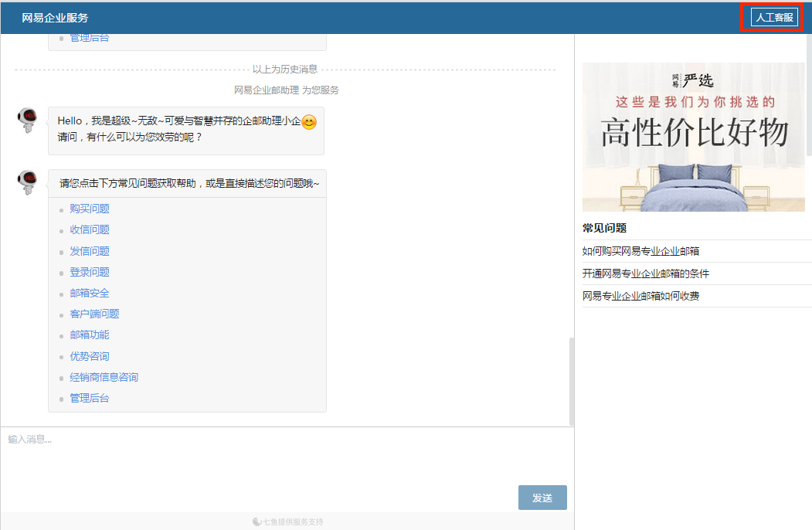The height and width of the screenshot is (530, 812).
Task: Click the 人工客服 button in header
Action: 774,18
